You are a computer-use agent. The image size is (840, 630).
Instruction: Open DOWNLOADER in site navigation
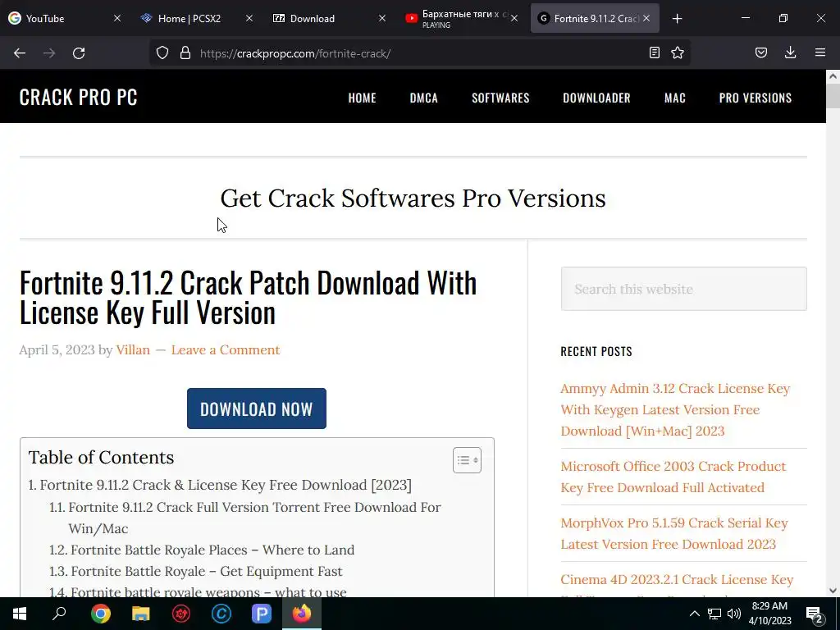tap(596, 98)
